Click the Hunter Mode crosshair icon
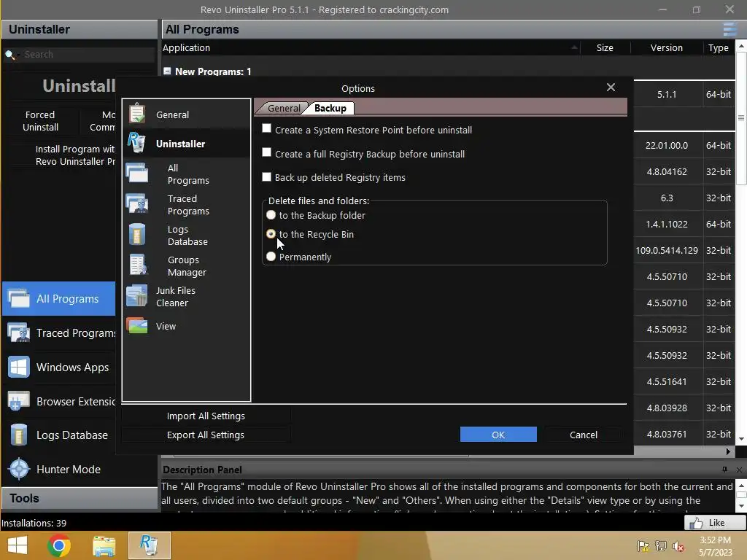747x560 pixels. click(19, 469)
